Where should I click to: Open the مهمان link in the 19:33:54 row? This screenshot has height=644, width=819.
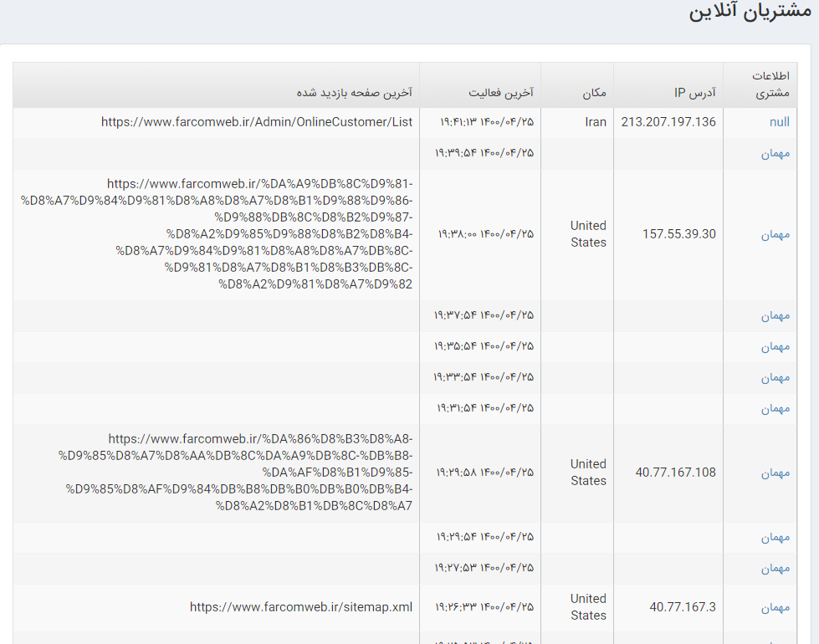775,378
